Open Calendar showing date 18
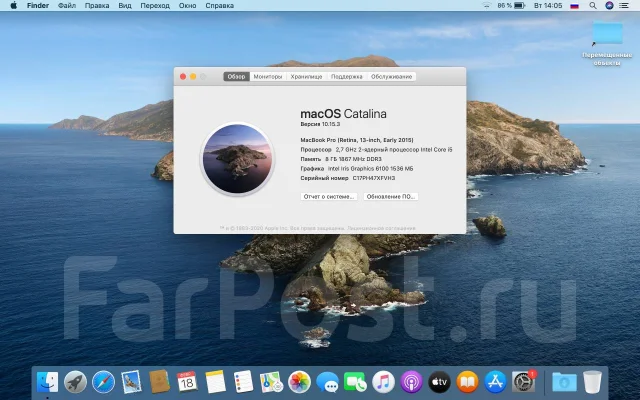 point(187,382)
